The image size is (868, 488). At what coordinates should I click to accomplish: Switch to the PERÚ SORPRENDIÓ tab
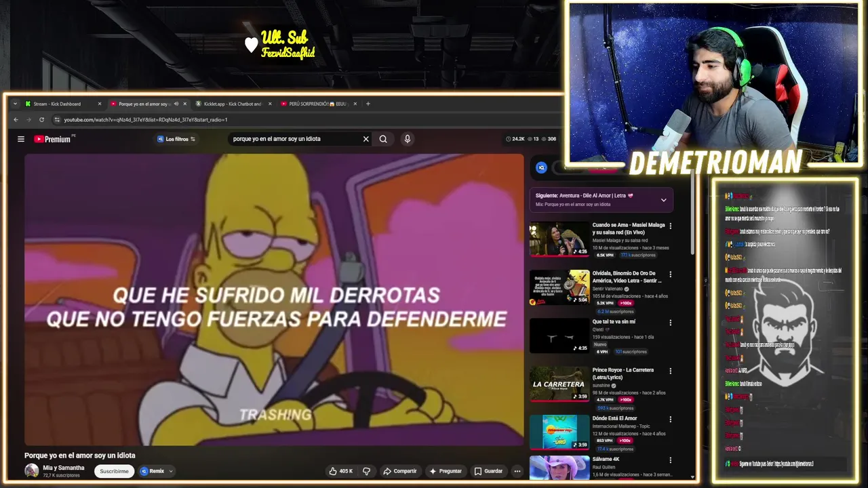[x=317, y=104]
